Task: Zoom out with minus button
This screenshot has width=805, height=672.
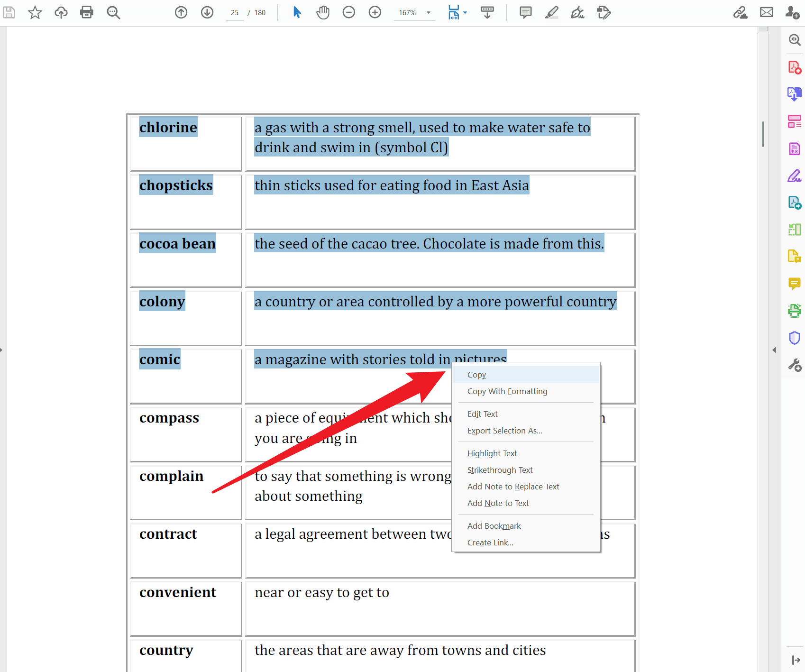Action: [349, 12]
